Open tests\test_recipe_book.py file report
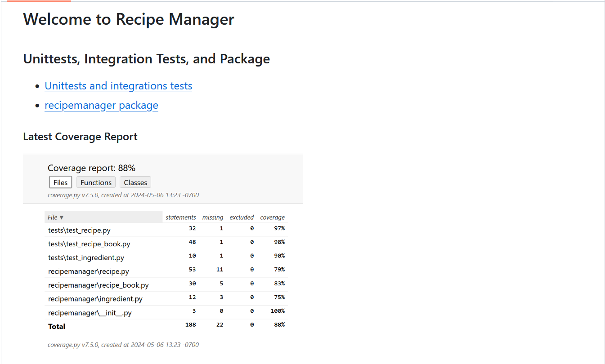This screenshot has height=364, width=605. click(x=89, y=244)
